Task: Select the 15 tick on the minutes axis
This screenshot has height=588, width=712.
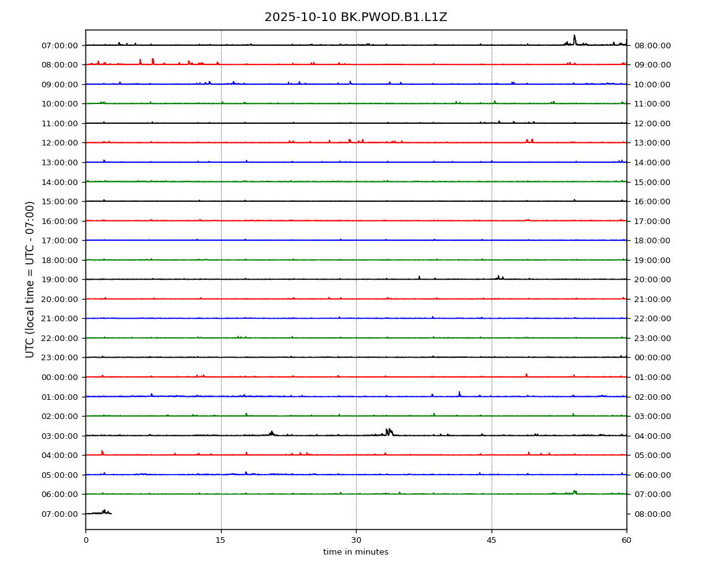Action: [220, 540]
